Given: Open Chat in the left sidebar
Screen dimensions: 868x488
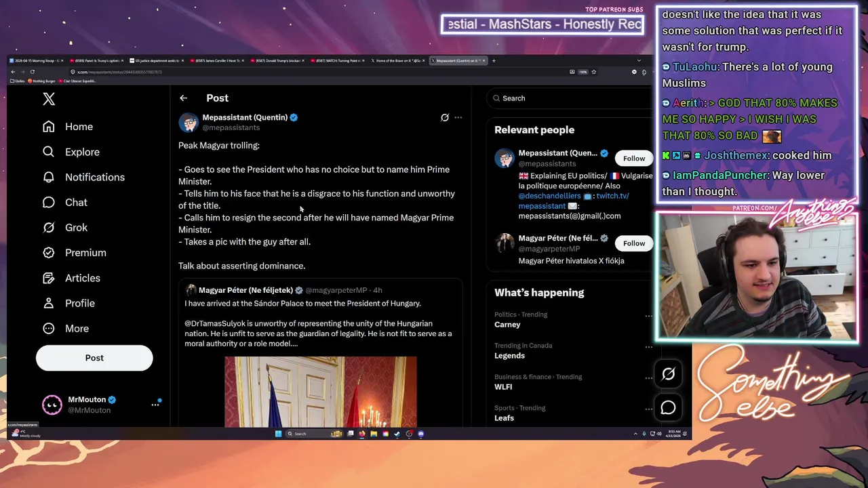Looking at the screenshot, I should pyautogui.click(x=65, y=202).
